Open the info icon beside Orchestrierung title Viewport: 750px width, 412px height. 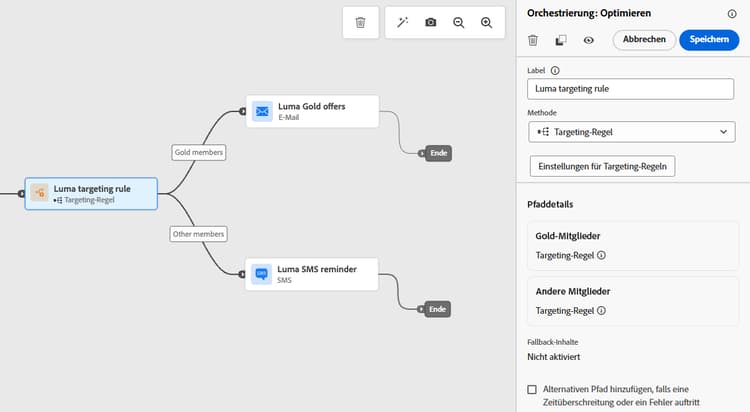pos(732,14)
